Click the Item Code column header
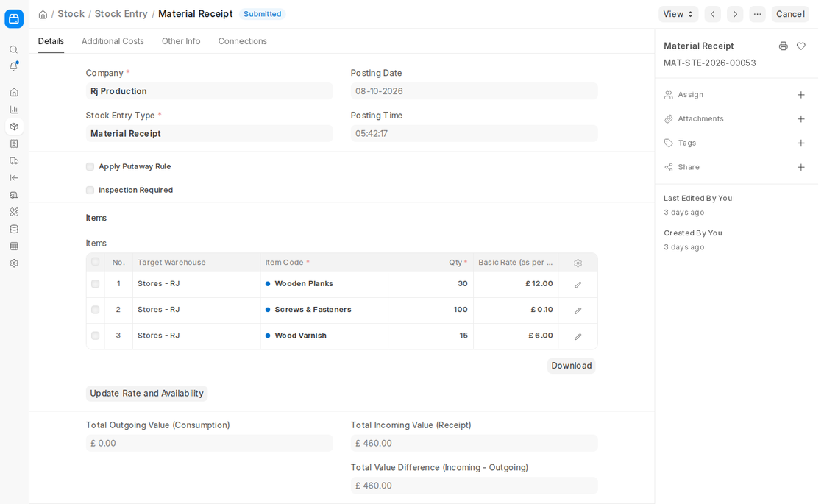The height and width of the screenshot is (504, 824). click(324, 262)
